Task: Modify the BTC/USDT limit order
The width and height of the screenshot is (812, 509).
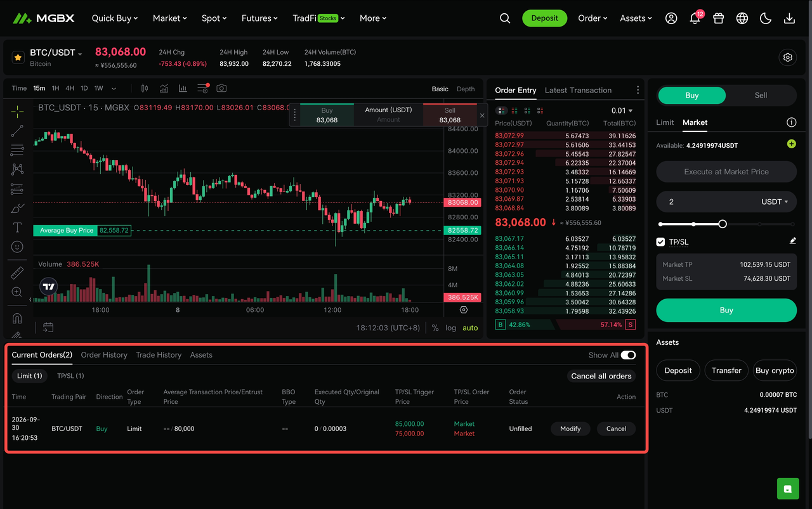Action: point(570,428)
